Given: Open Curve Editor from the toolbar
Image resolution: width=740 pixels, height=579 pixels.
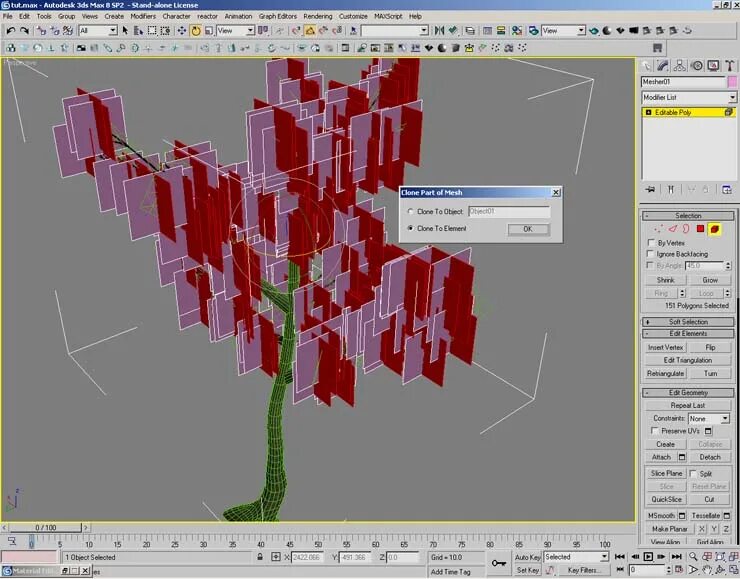Looking at the screenshot, I should click(488, 31).
